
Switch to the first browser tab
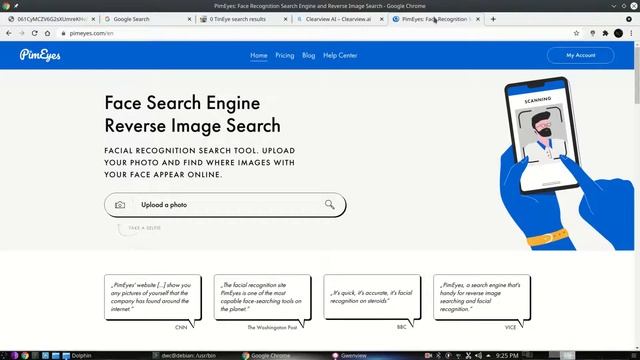[x=51, y=19]
